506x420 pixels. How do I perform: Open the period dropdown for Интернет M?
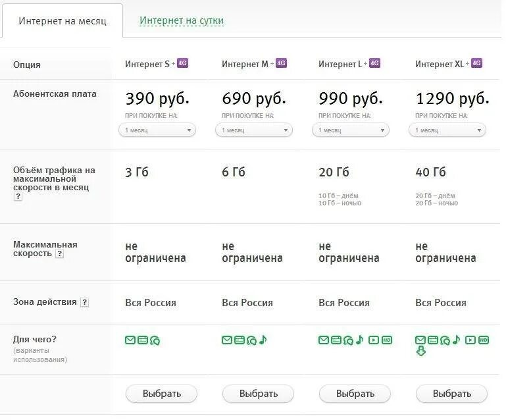254,130
